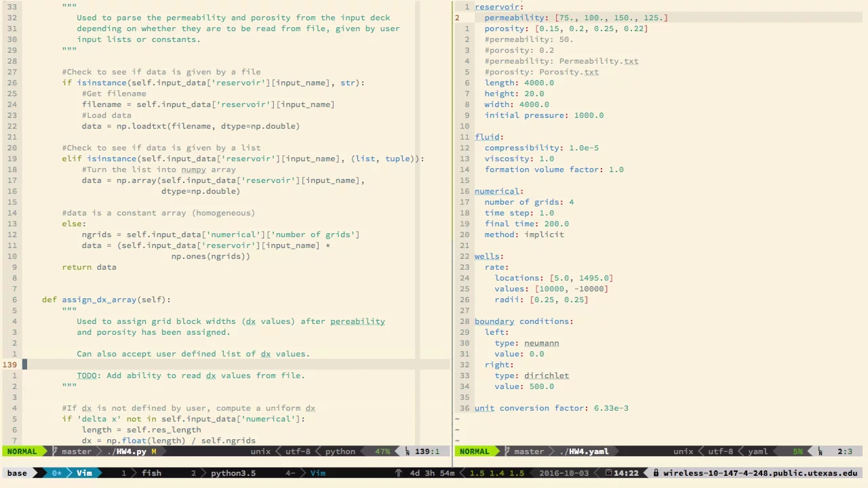The height and width of the screenshot is (488, 868).
Task: Click the modified flag M next to HW4.py
Action: tap(154, 451)
